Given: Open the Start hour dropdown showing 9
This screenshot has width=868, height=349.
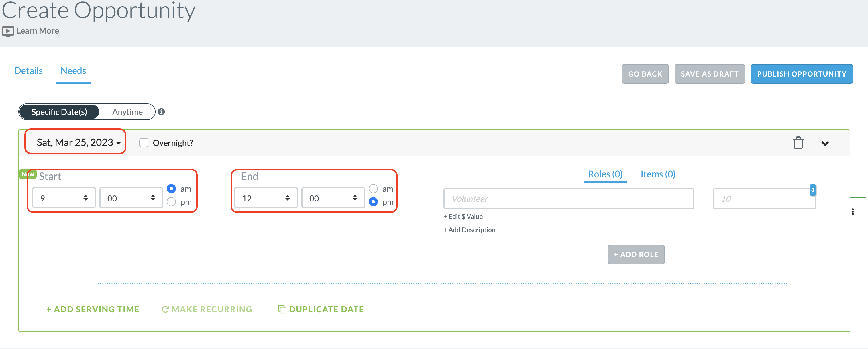Looking at the screenshot, I should pyautogui.click(x=64, y=198).
